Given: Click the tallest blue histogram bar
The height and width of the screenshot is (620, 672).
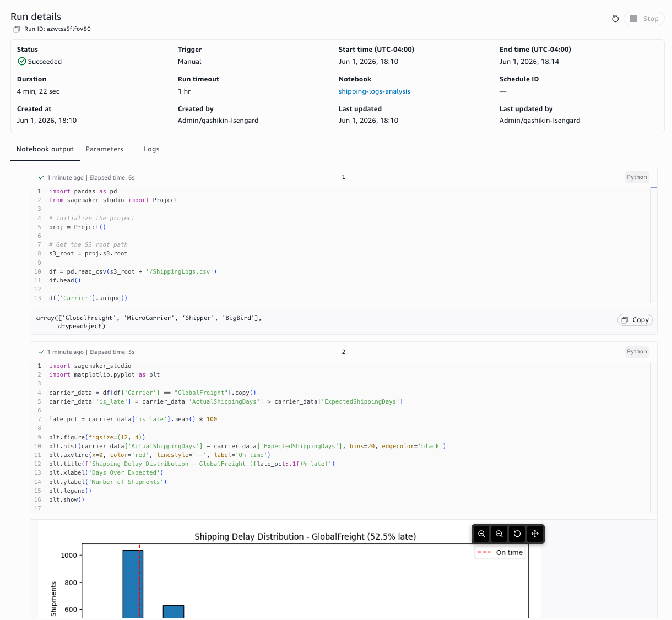Looking at the screenshot, I should (x=133, y=584).
